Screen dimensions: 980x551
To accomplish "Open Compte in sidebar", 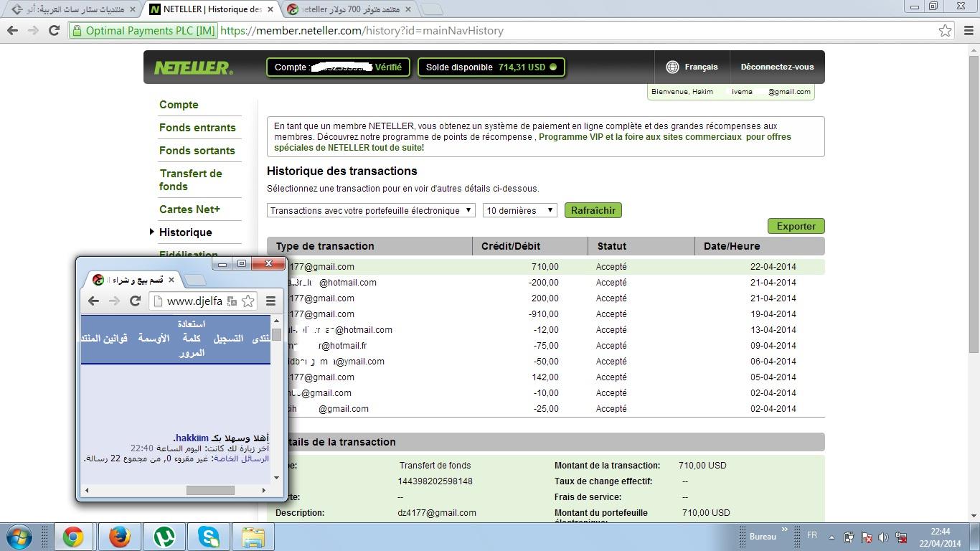I will pyautogui.click(x=179, y=105).
